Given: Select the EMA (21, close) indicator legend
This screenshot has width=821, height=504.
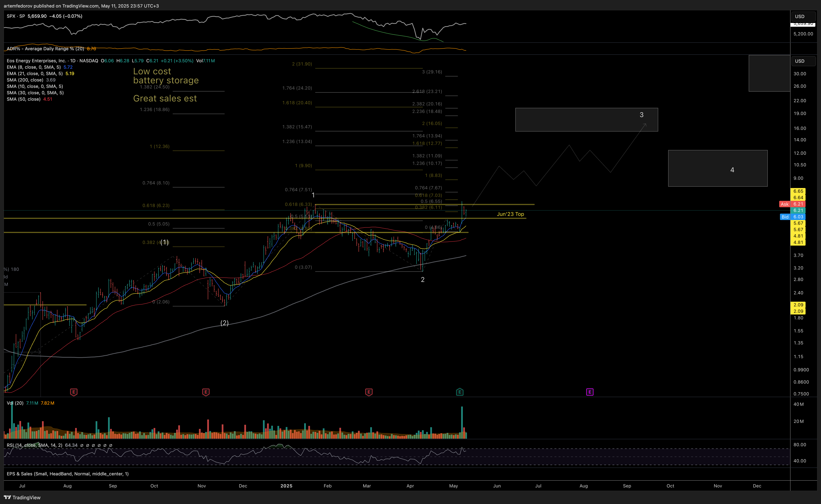Looking at the screenshot, I should pos(35,73).
